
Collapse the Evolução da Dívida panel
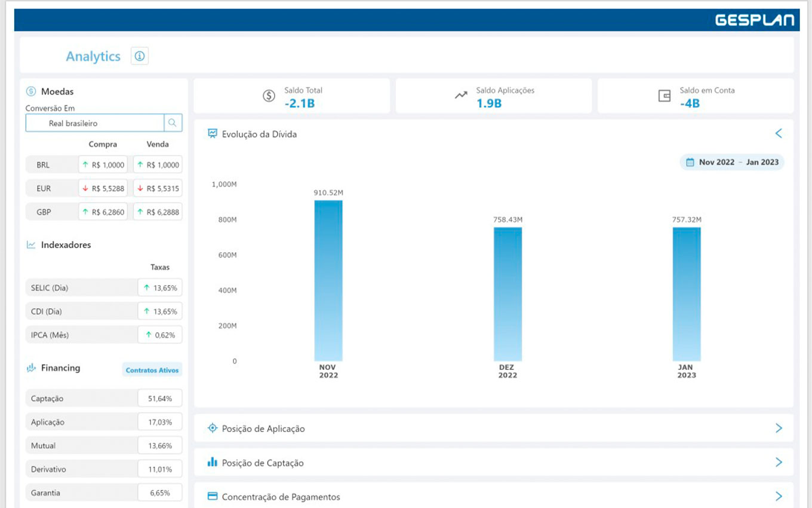pyautogui.click(x=778, y=133)
